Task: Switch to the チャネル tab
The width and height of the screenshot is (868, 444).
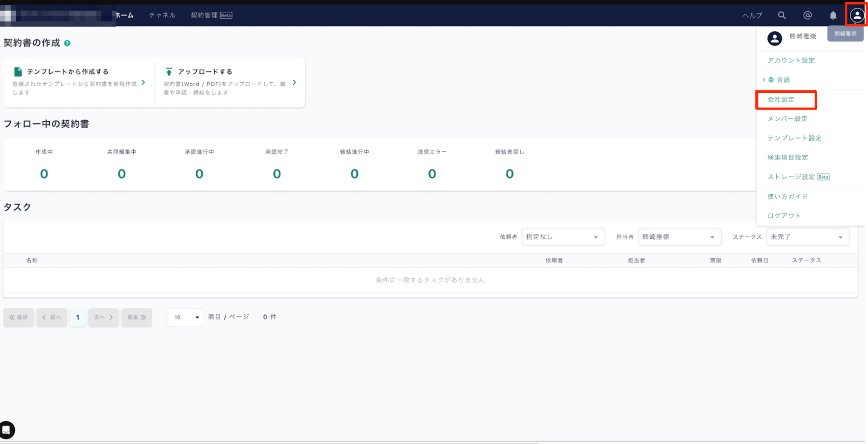Action: pos(162,16)
